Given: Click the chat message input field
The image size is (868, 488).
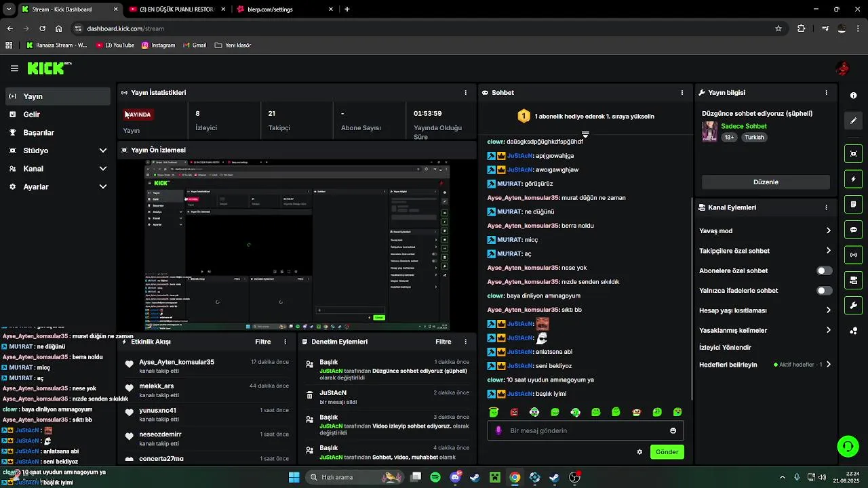Looking at the screenshot, I should pyautogui.click(x=586, y=430).
